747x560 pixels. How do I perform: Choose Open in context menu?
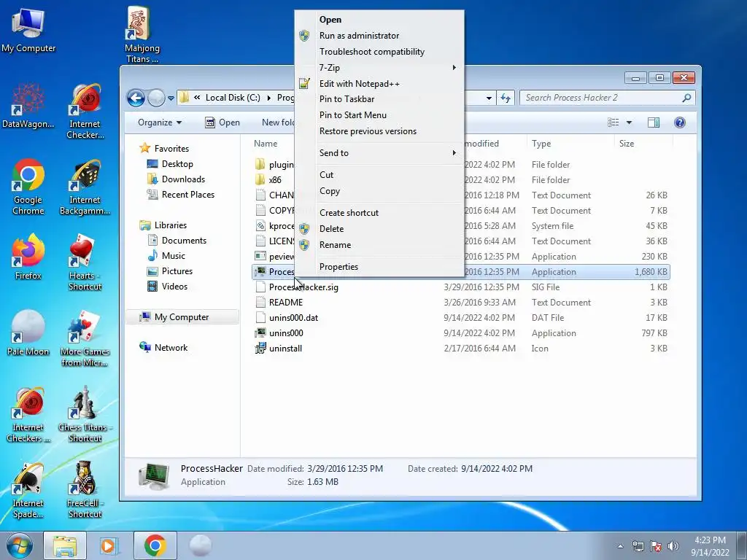(x=379, y=20)
